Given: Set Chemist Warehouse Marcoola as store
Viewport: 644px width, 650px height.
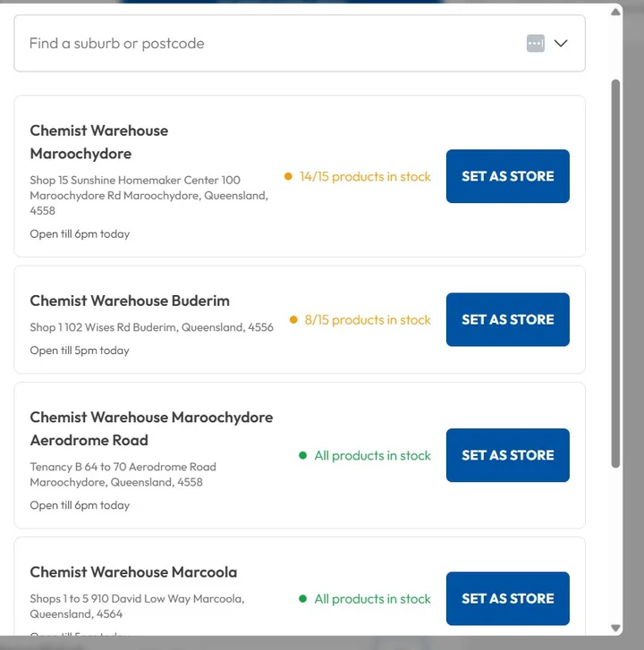Looking at the screenshot, I should (507, 598).
